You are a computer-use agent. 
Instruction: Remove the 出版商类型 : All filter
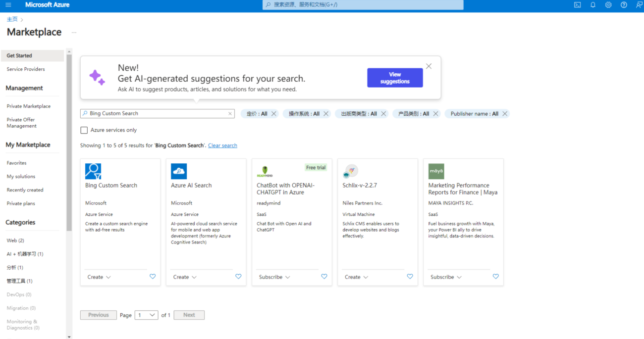(x=383, y=114)
